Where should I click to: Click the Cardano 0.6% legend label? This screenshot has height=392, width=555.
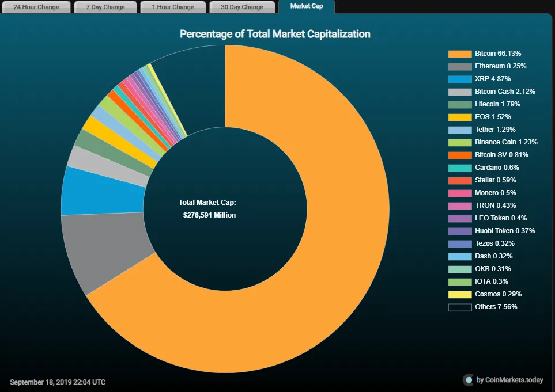point(497,168)
